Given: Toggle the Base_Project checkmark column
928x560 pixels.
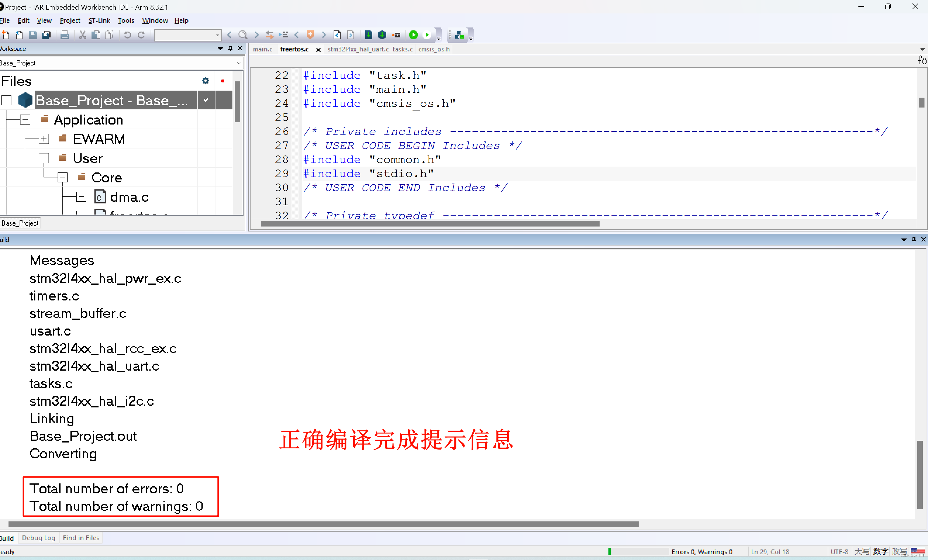Looking at the screenshot, I should (206, 100).
